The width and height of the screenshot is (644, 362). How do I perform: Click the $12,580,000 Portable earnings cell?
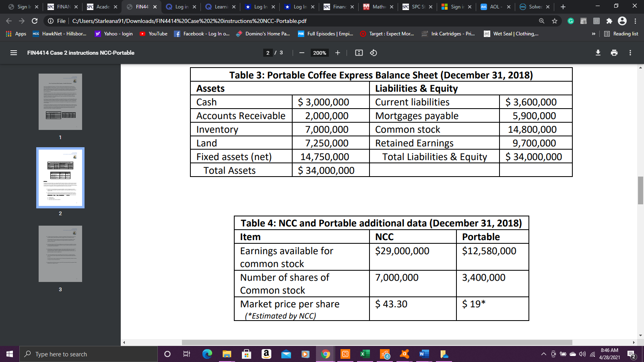(489, 251)
